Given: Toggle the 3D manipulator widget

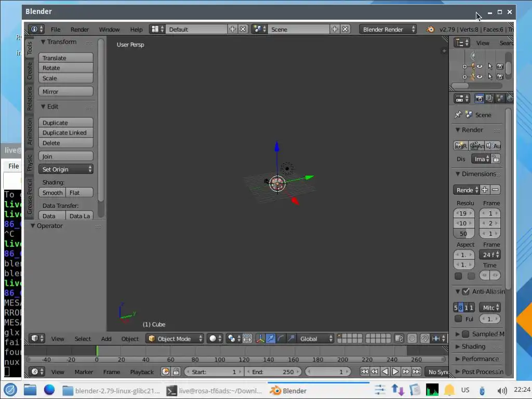Looking at the screenshot, I should [260, 338].
